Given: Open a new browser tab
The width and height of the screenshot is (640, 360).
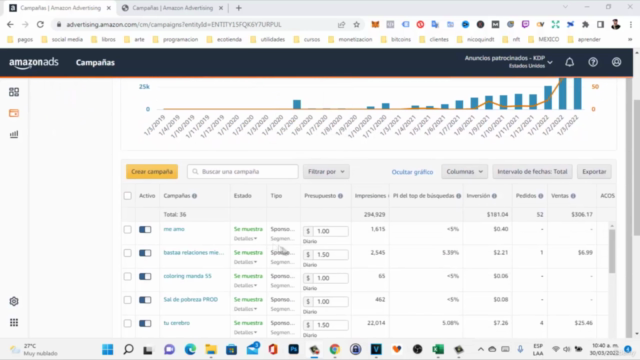Looking at the screenshot, I should point(239,8).
